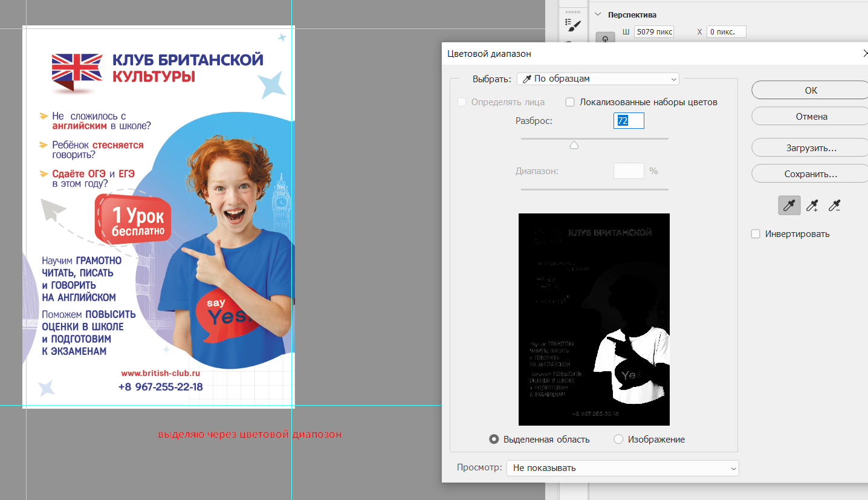Tick the Определять лица checkbox

coord(462,102)
